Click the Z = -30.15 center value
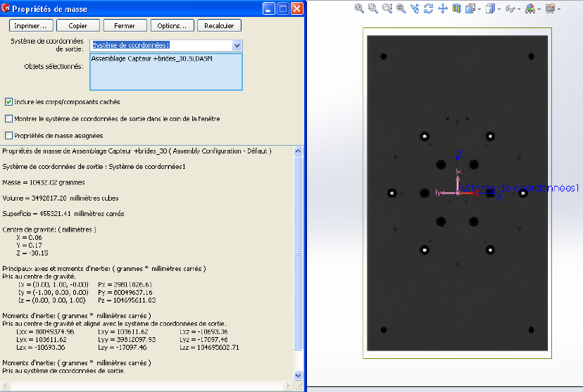 pyautogui.click(x=32, y=253)
